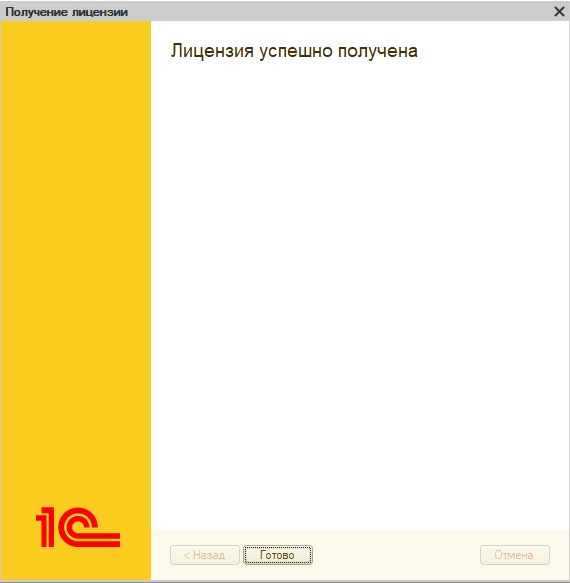Click the Получение лицензии title bar text
This screenshot has width=570, height=583.
(x=67, y=12)
